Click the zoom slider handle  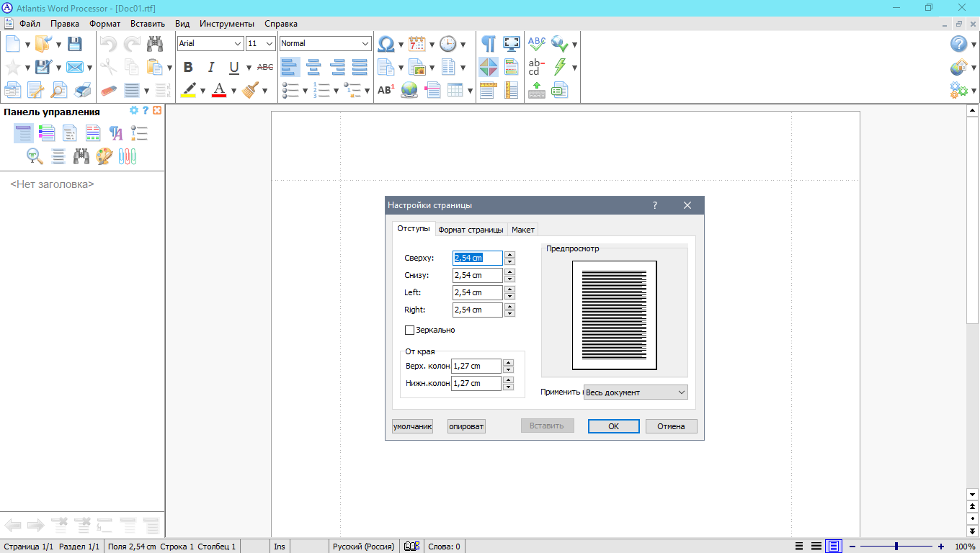(896, 547)
